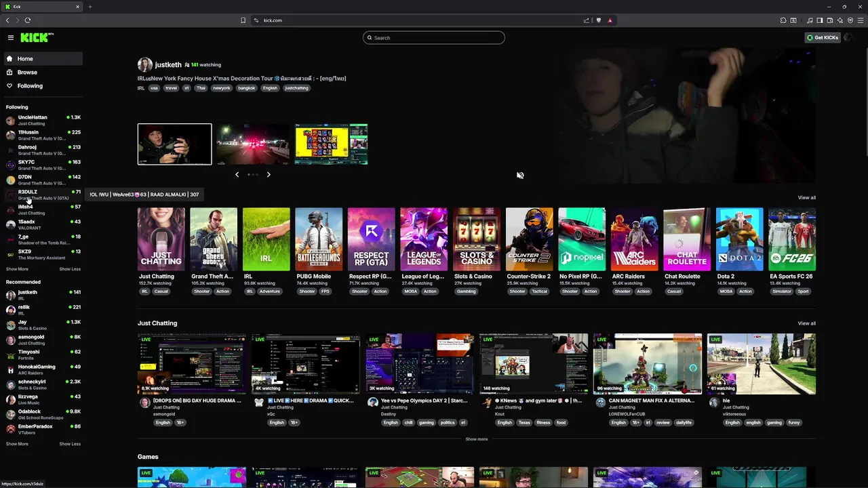Open the IRL category card
The image size is (868, 488).
click(266, 239)
